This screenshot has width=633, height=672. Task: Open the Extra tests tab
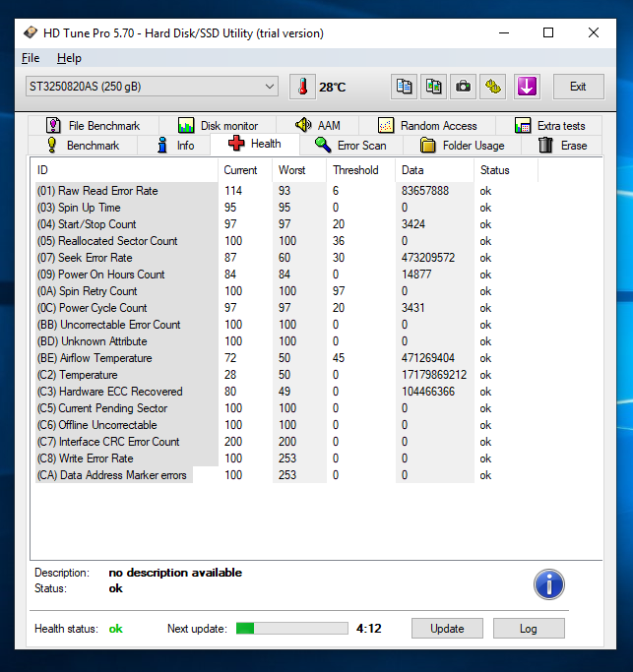coord(549,126)
